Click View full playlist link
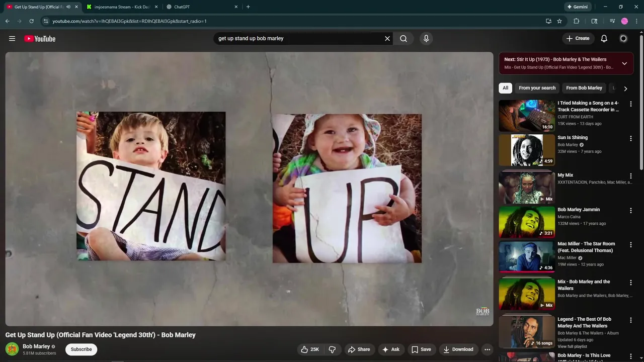Viewport: 644px width, 362px height. coord(572,346)
